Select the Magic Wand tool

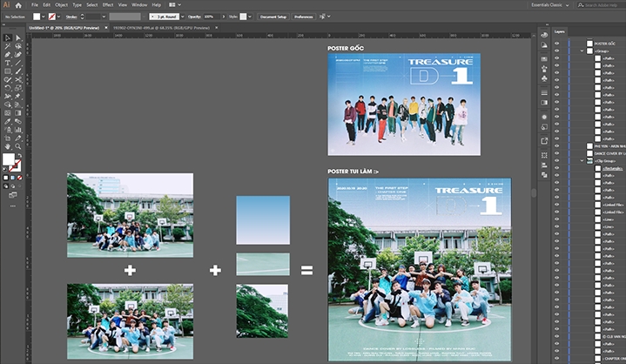pyautogui.click(x=8, y=46)
